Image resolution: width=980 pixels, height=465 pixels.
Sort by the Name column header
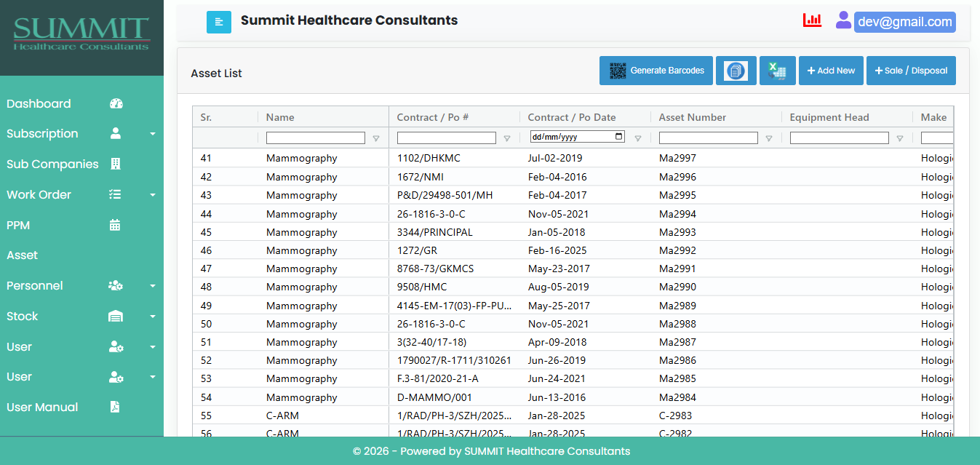tap(280, 117)
